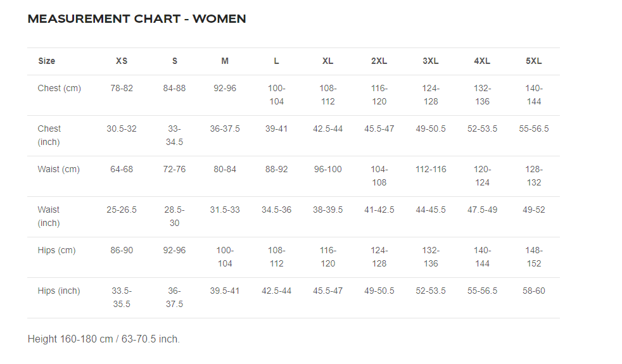This screenshot has width=622, height=364.
Task: Click the 2XL size column header
Action: pos(379,61)
